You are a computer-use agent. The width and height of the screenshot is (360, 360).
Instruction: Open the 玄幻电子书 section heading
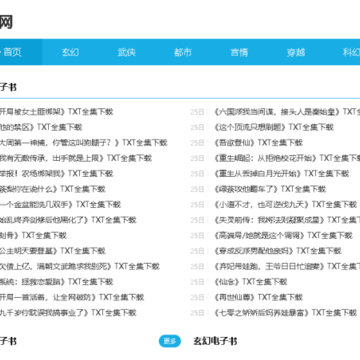coord(215,341)
